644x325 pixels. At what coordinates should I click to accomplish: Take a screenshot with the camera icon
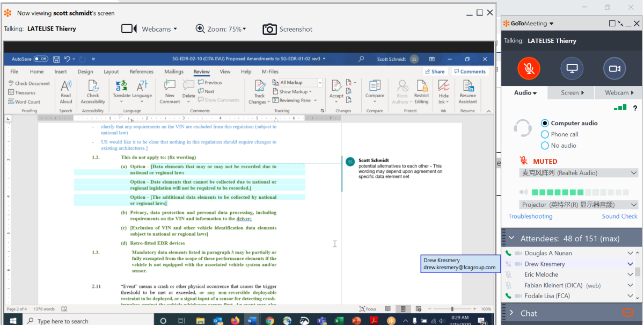click(269, 29)
